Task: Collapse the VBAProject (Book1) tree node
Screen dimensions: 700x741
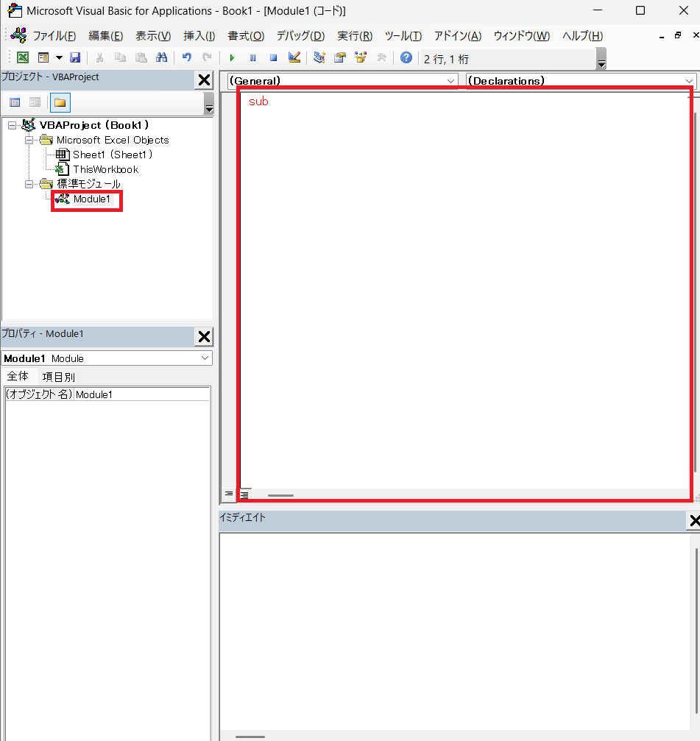Action: click(x=13, y=125)
